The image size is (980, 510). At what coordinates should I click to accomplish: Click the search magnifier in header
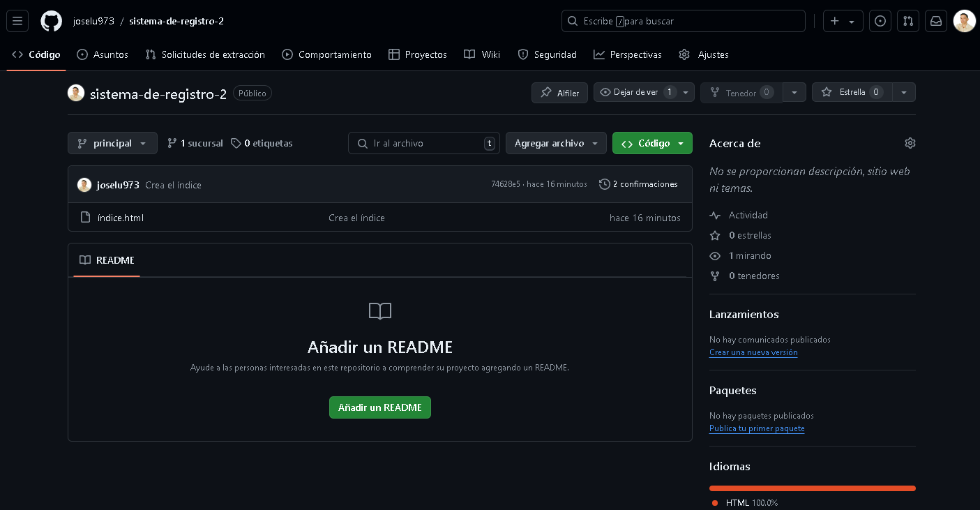tap(573, 21)
